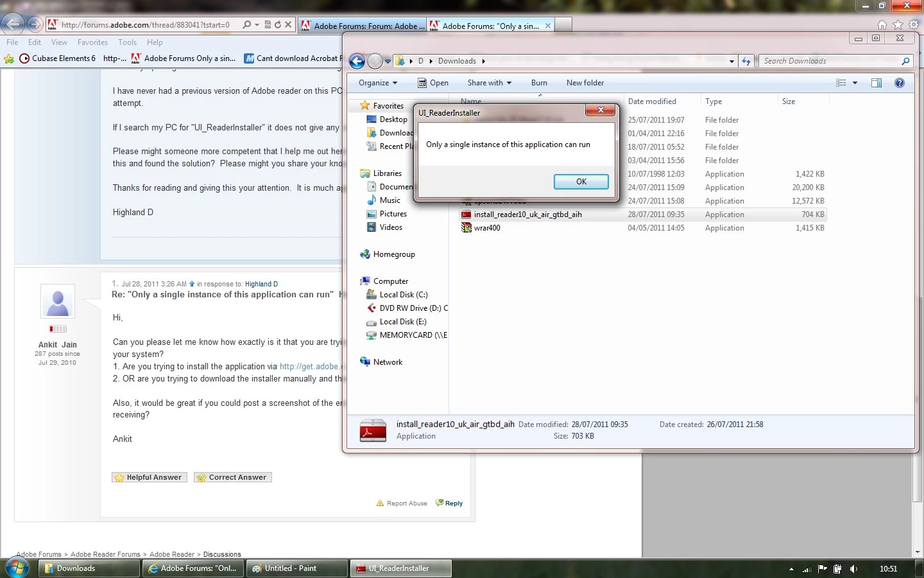The height and width of the screenshot is (578, 924).
Task: Add to favorites bar star icon
Action: (9, 58)
